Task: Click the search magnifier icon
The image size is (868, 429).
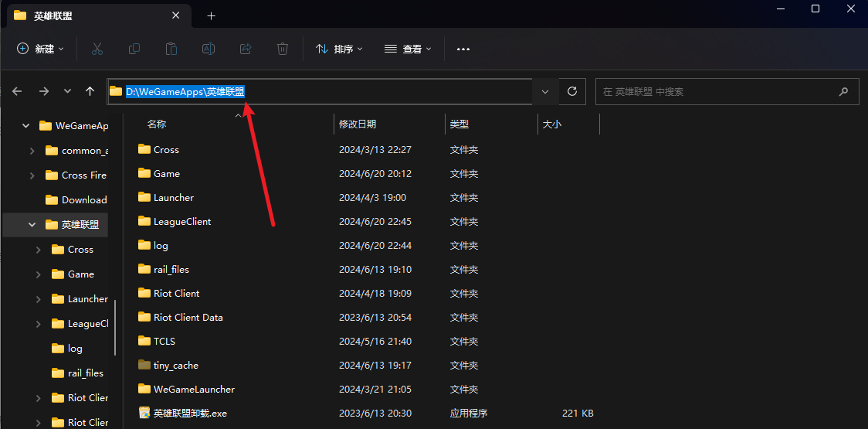Action: [843, 91]
